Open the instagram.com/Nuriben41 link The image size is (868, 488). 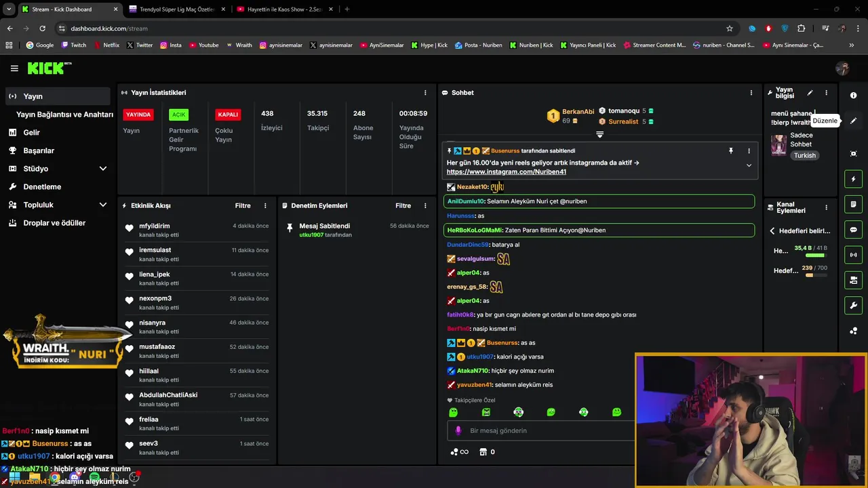click(506, 172)
